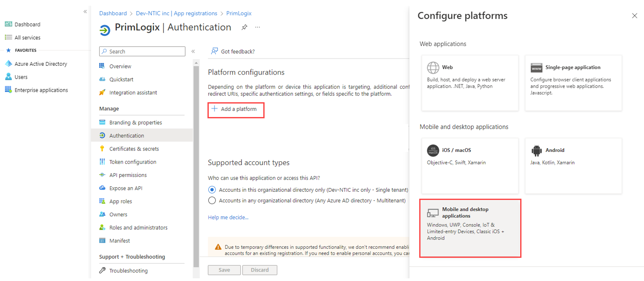Viewport: 644px width, 281px height.
Task: Collapse the resource menu with double chevron
Action: (193, 51)
